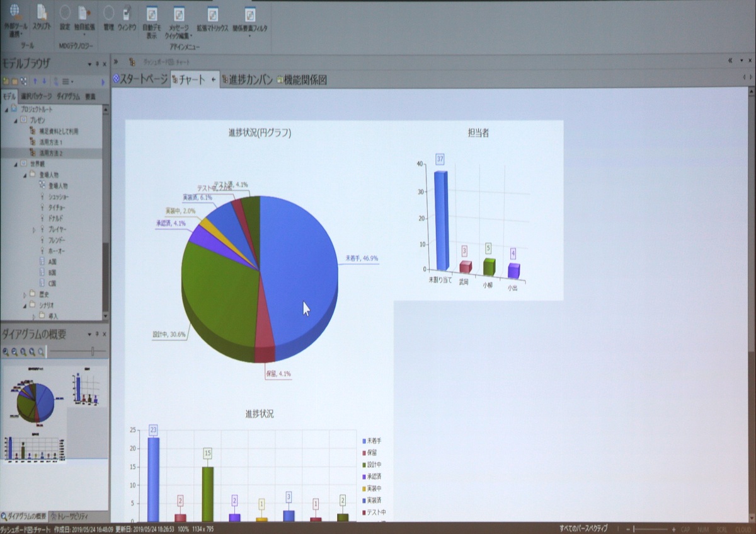
Task: Expand the 歴史 folder in the tree
Action: 25,294
